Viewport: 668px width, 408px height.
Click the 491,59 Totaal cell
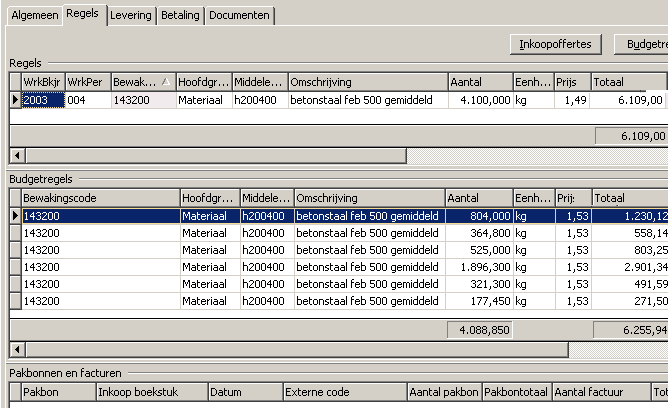[630, 284]
